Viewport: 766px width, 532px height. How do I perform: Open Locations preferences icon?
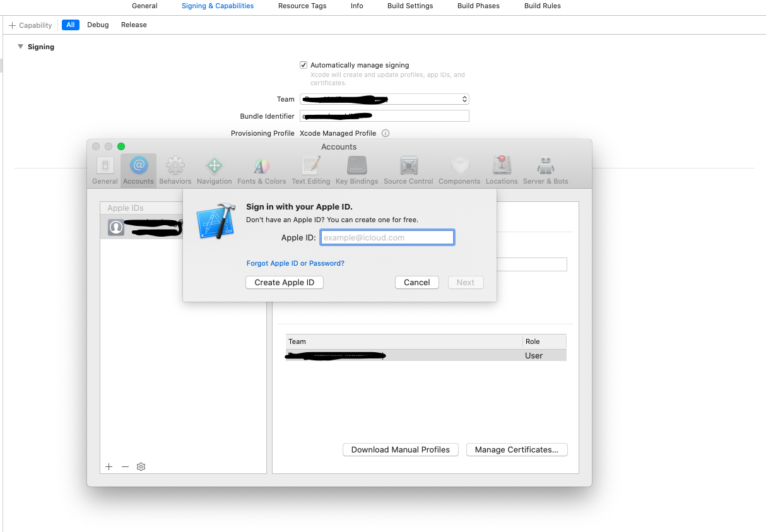pyautogui.click(x=502, y=165)
